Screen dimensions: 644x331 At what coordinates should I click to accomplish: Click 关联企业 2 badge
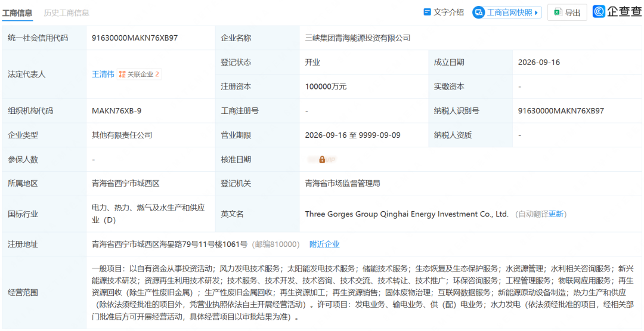(139, 75)
